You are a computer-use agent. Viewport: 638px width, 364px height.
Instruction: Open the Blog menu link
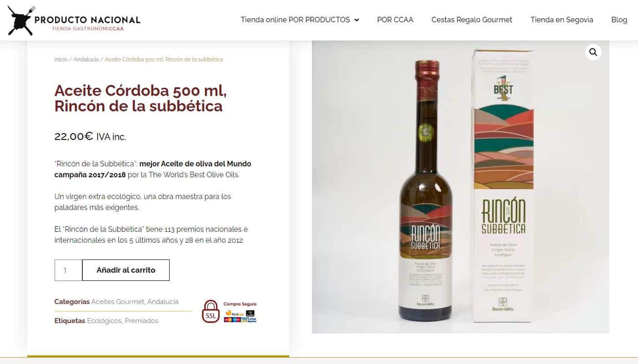click(x=619, y=20)
